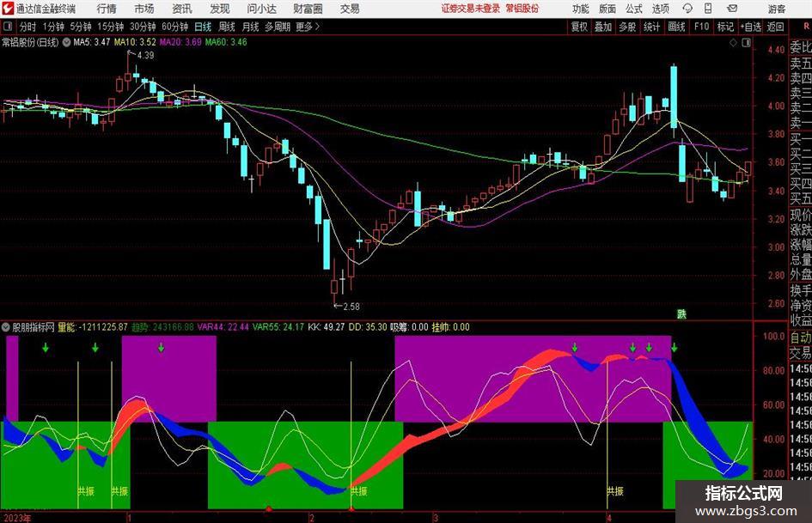Viewport: 812px width, 523px height.
Task: Switch to the 月线 monthly tab
Action: [250, 27]
